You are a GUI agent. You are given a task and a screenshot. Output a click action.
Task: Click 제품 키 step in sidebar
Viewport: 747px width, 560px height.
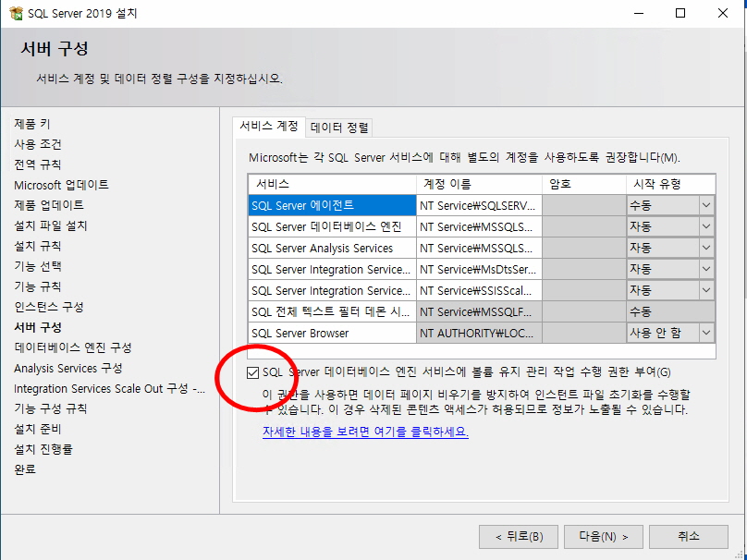tap(32, 124)
